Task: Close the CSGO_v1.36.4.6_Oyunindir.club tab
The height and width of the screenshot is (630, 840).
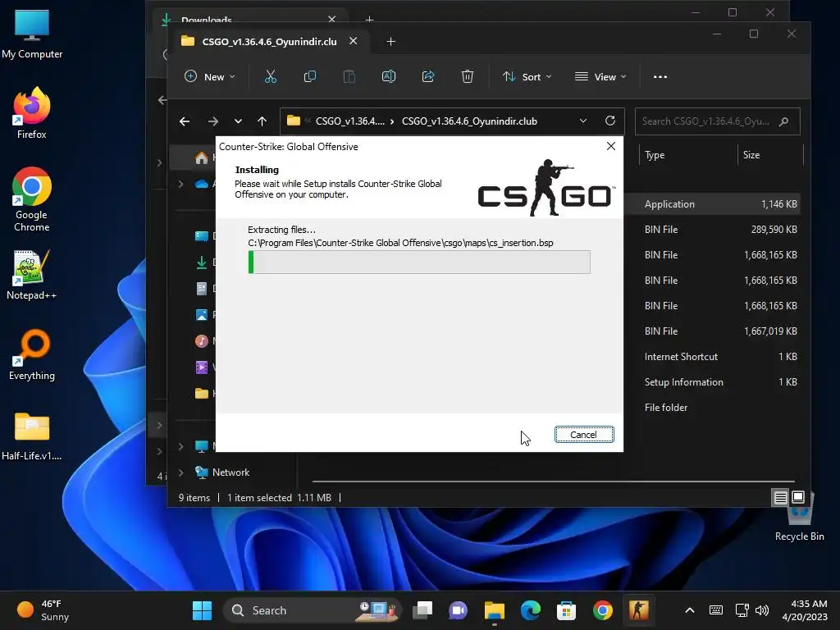Action: pyautogui.click(x=353, y=41)
